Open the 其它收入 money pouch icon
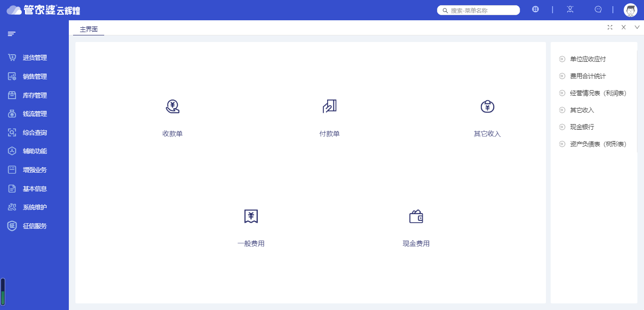The image size is (644, 310). click(x=487, y=107)
